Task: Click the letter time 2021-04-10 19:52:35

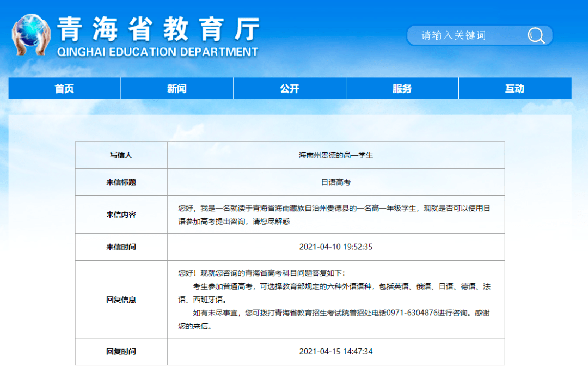Action: click(336, 247)
